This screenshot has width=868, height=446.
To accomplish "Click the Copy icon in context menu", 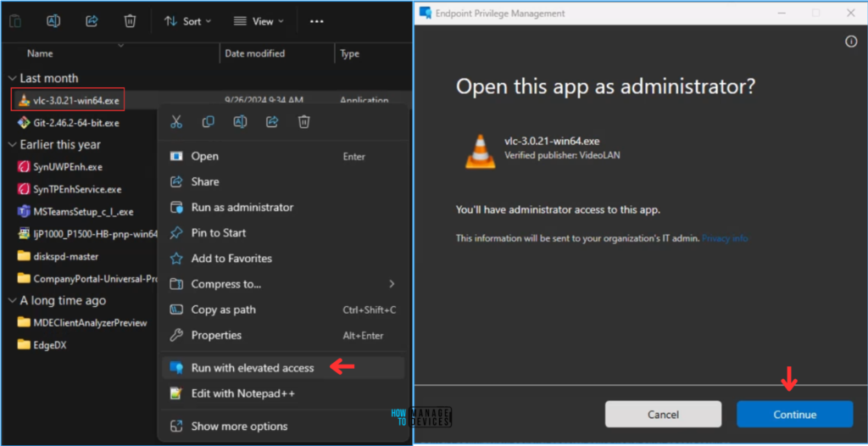I will 209,122.
